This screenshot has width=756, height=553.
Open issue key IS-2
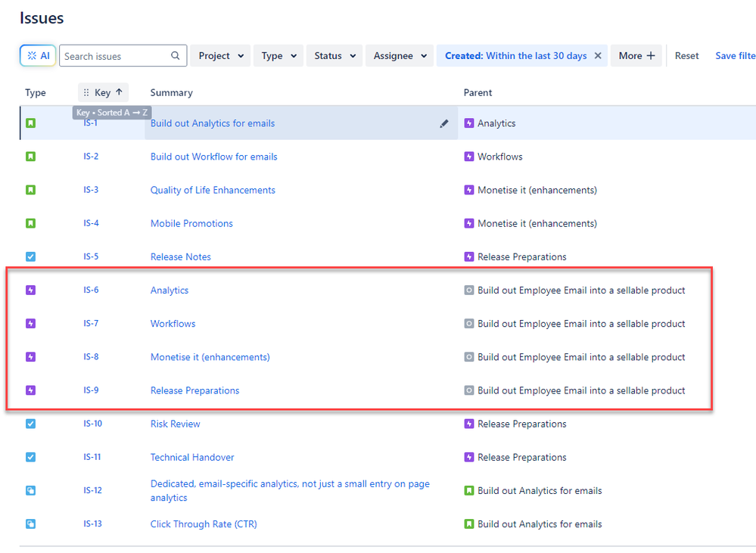91,156
